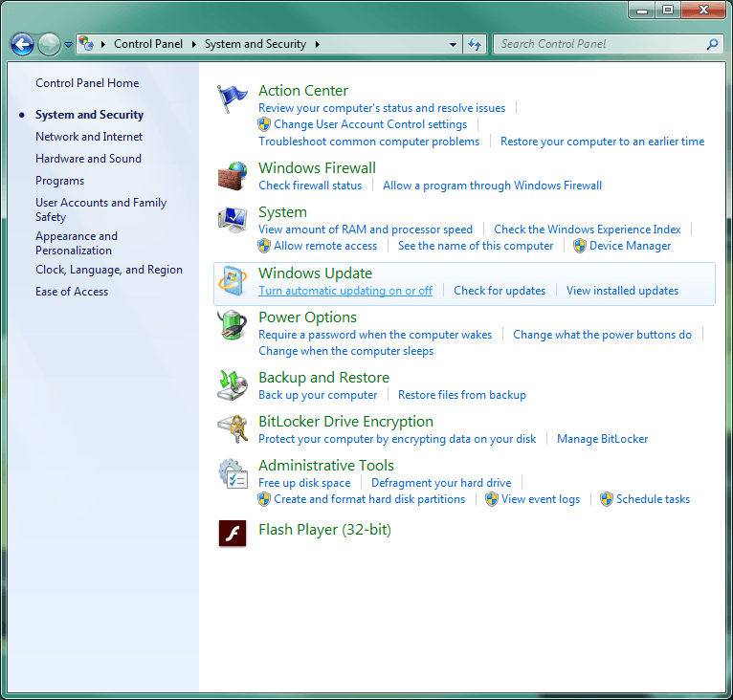Click Free up disk space link

(x=304, y=483)
